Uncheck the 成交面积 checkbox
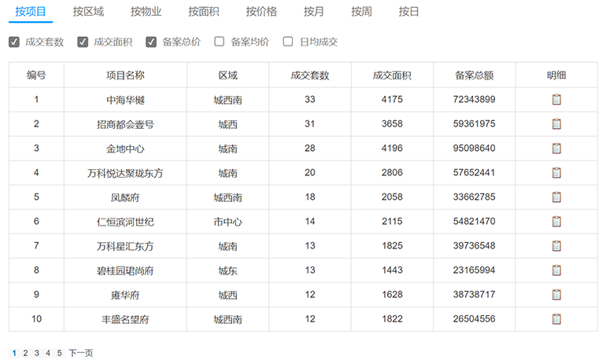 (83, 42)
